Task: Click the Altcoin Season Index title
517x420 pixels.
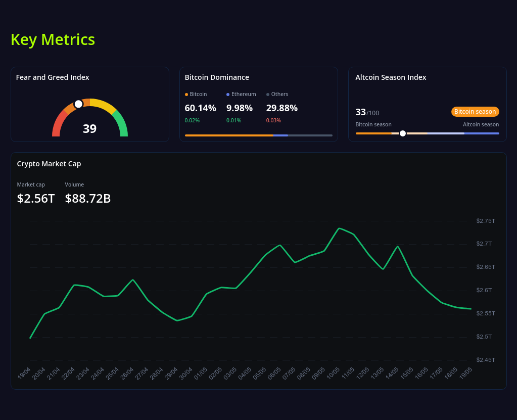Action: (x=391, y=77)
